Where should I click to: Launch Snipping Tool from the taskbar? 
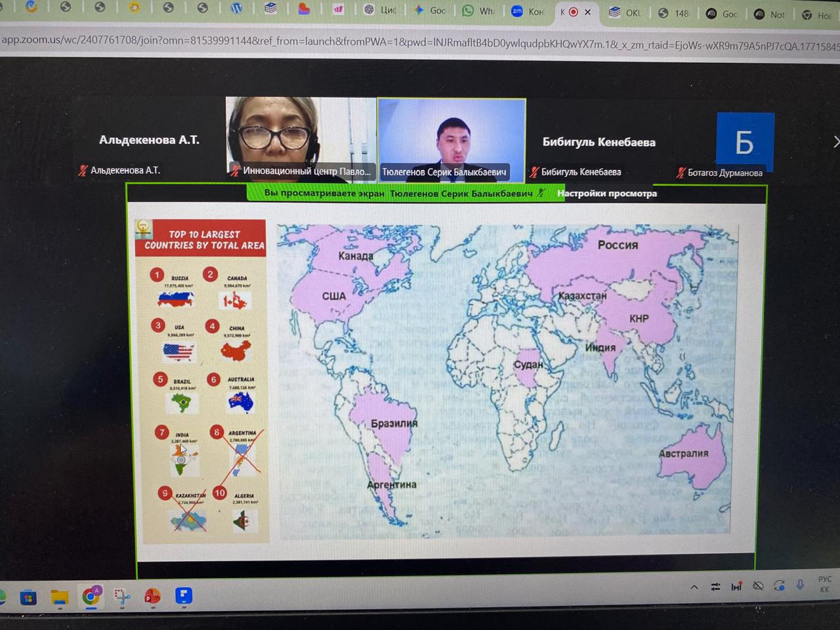coord(122,597)
